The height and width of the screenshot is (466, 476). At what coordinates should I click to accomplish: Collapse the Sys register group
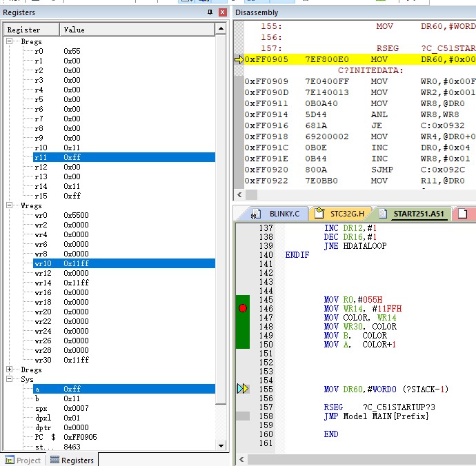(10, 379)
